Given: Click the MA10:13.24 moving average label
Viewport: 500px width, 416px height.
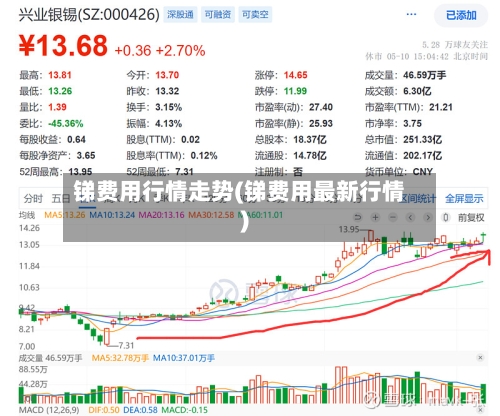Looking at the screenshot, I should pyautogui.click(x=112, y=215).
